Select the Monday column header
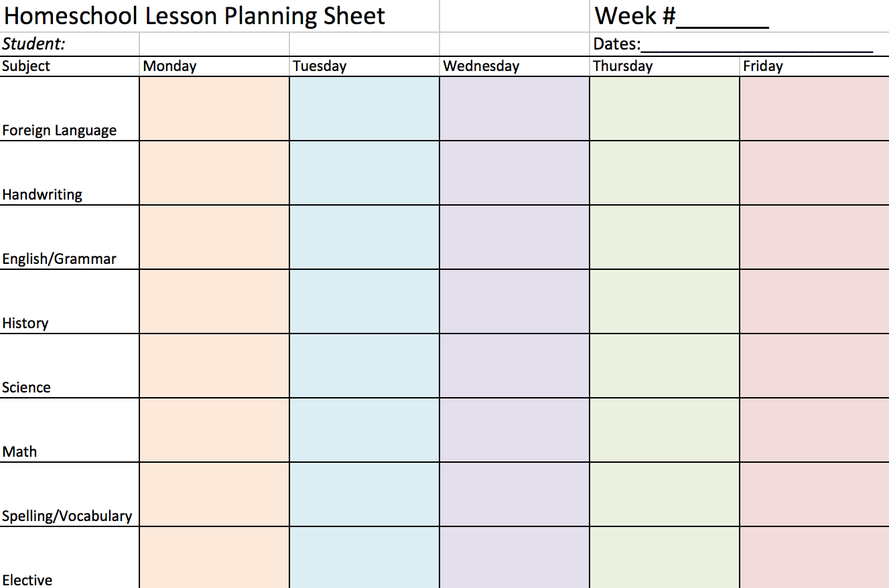 pos(170,66)
